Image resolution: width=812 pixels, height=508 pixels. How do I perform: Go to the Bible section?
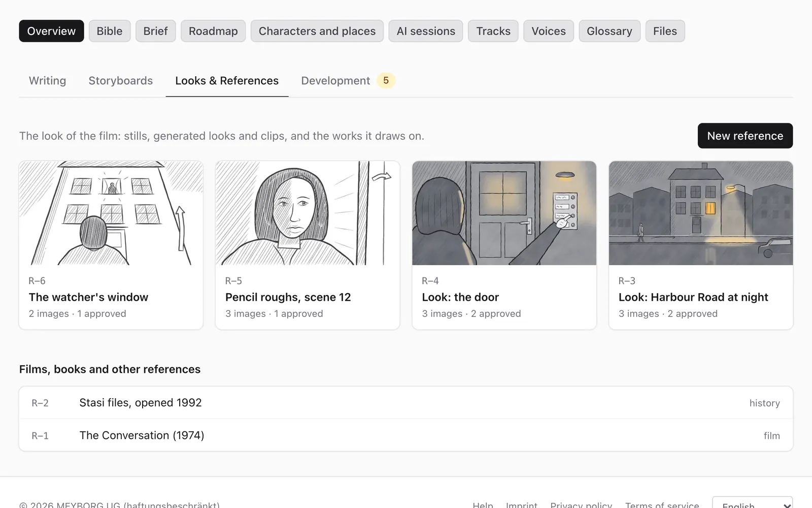click(x=110, y=31)
